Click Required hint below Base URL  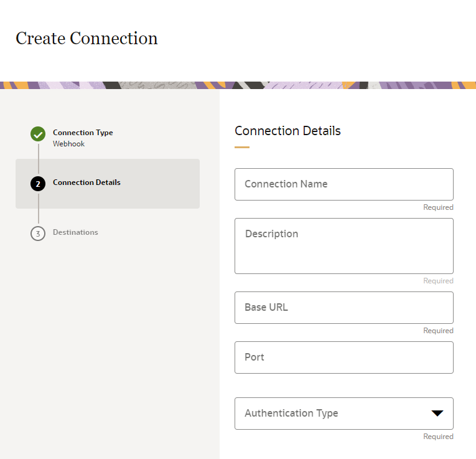tap(438, 331)
